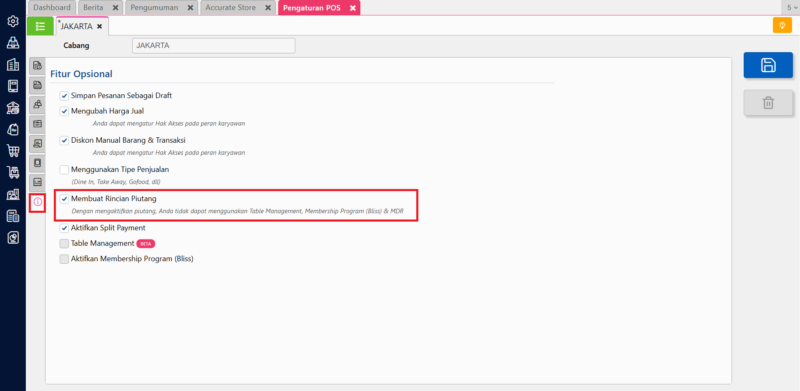Open the factory building icon in the sidebar
The height and width of the screenshot is (391, 800).
pos(13,194)
